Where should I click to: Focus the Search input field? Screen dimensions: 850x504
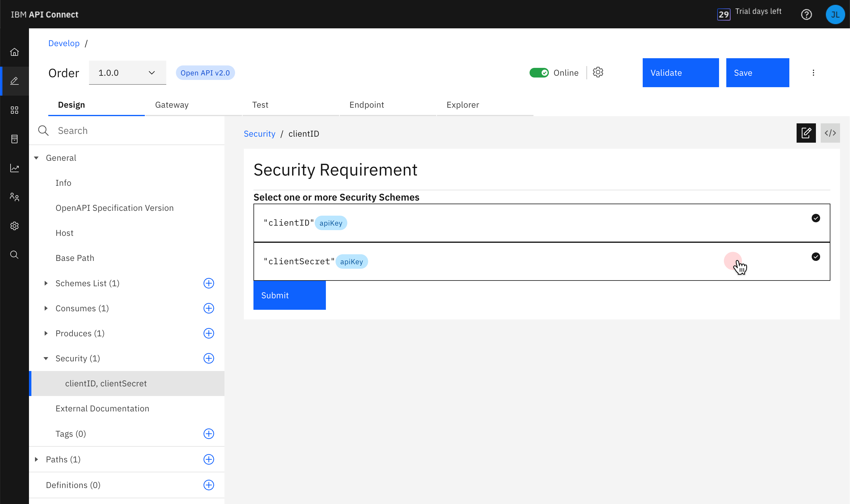click(x=136, y=131)
